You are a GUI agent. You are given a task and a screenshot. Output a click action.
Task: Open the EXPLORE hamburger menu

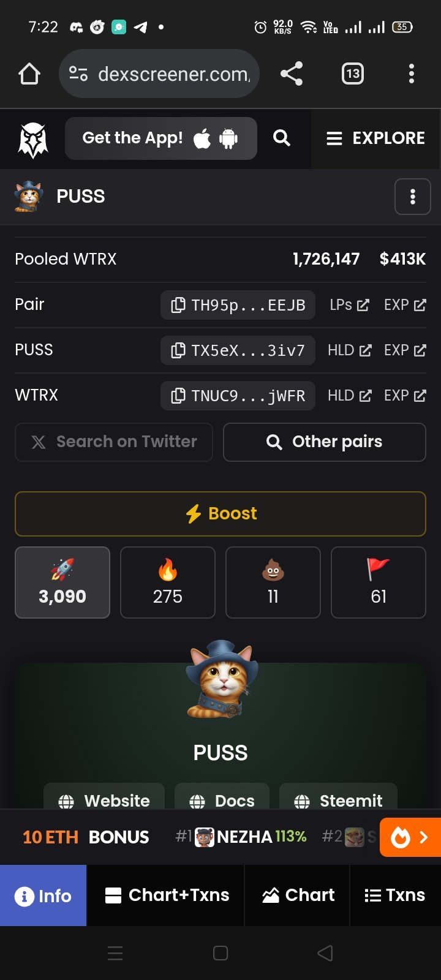coord(375,138)
